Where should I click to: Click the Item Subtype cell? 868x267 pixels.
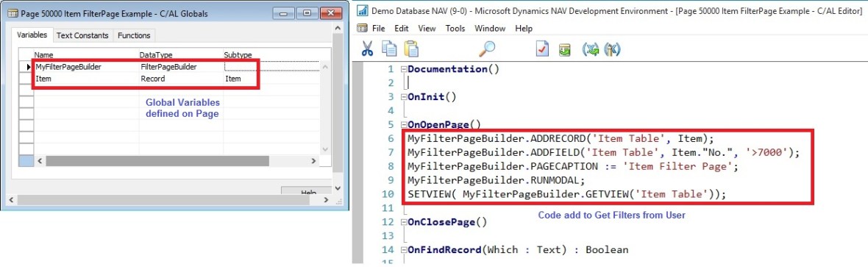tap(271, 79)
